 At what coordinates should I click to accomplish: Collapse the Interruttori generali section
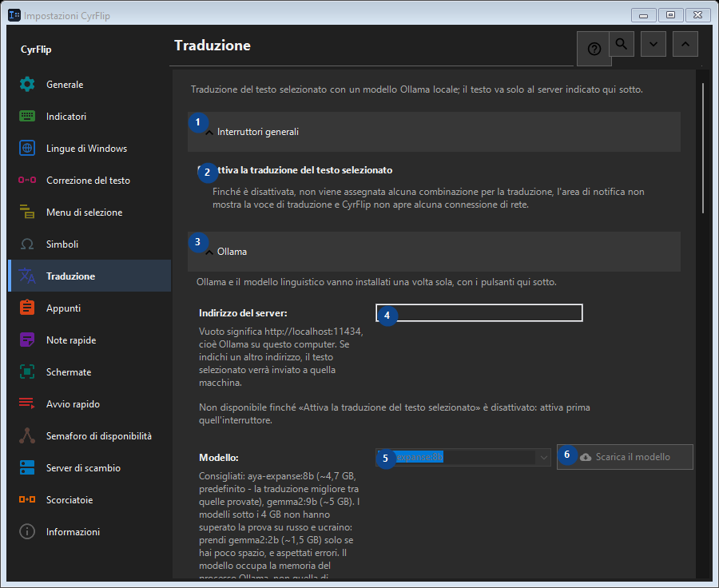[434, 132]
